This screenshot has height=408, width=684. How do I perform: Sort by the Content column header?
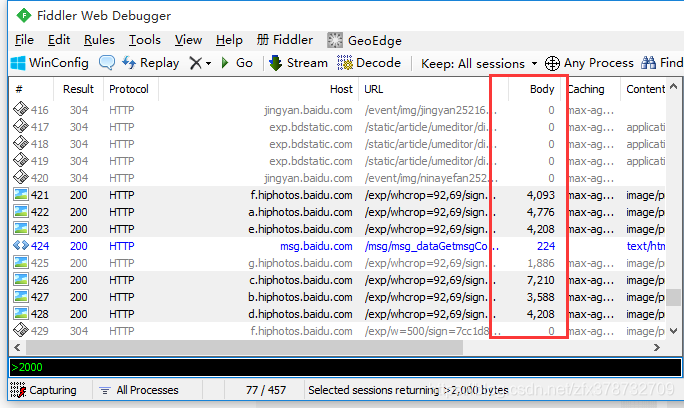point(643,89)
